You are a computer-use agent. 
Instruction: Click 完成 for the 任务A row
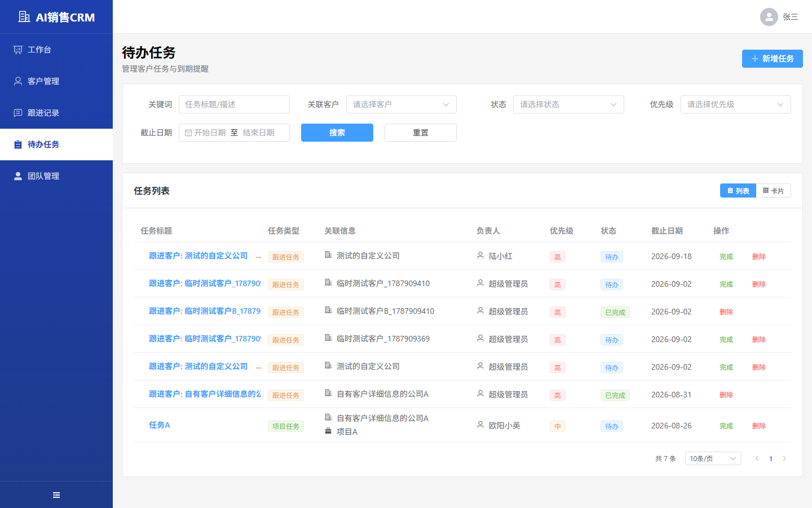coord(726,426)
